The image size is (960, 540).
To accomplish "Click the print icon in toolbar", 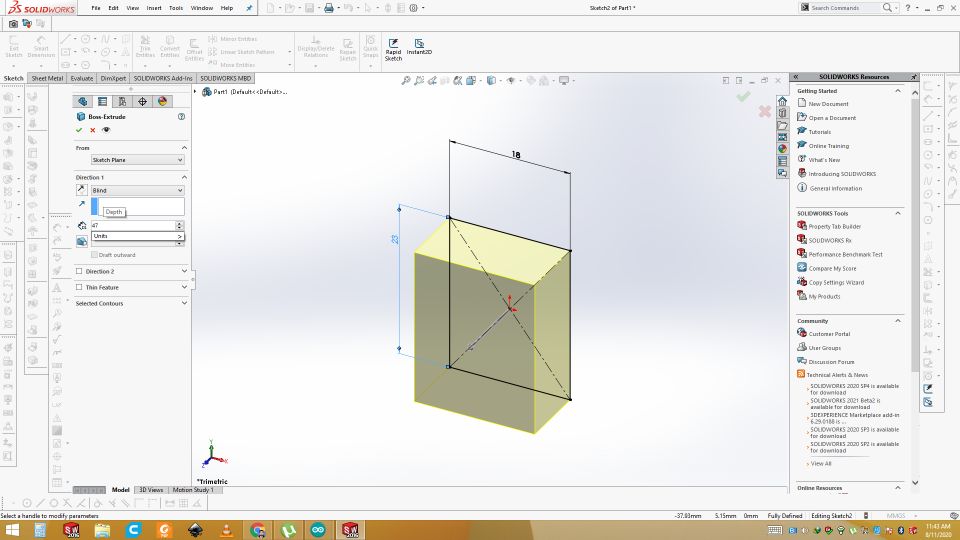I will (329, 8).
